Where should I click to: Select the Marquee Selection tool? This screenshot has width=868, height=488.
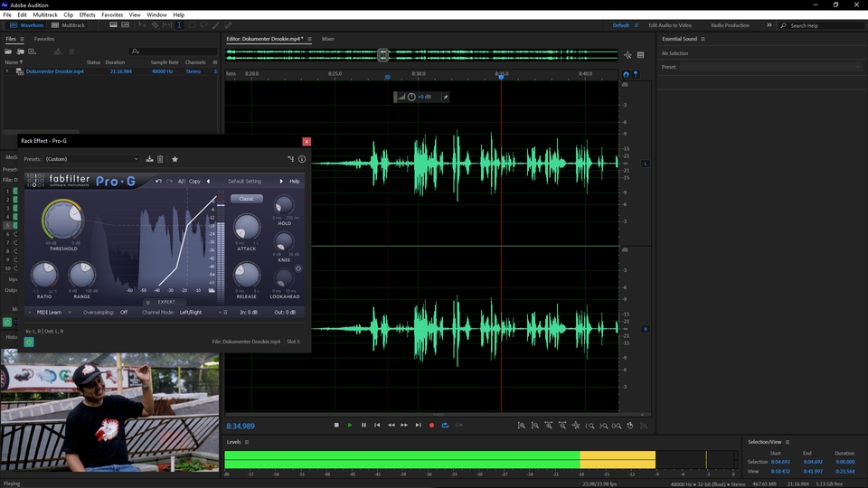pos(192,25)
